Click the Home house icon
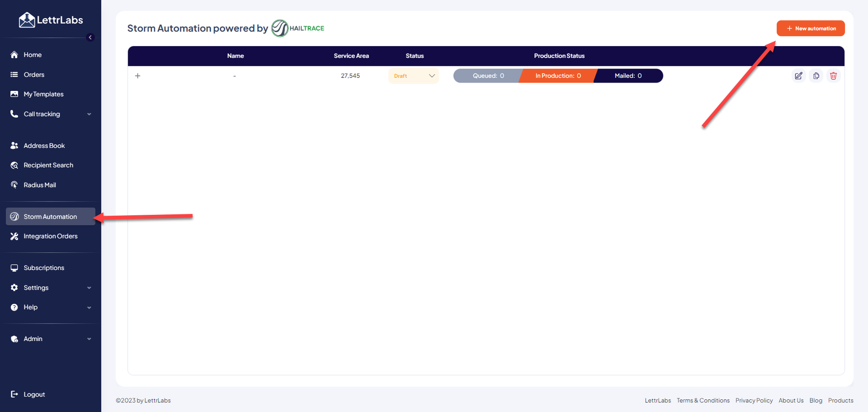868x412 pixels. (14, 55)
